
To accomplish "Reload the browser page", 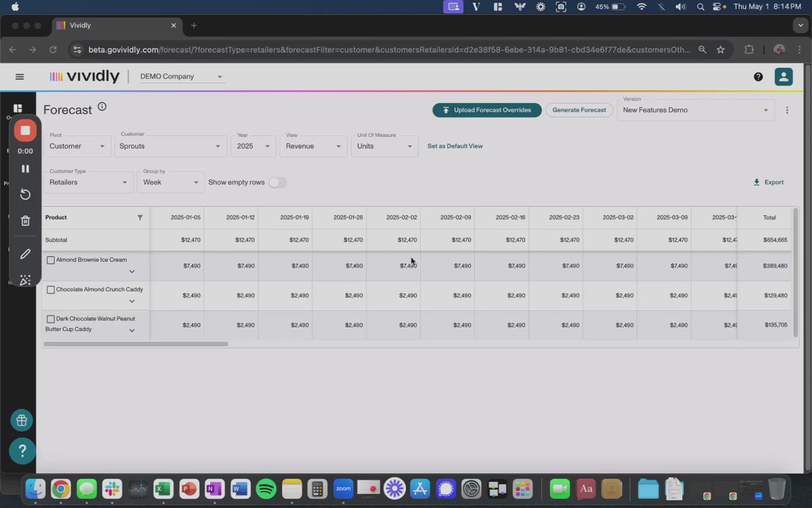I will pos(53,50).
